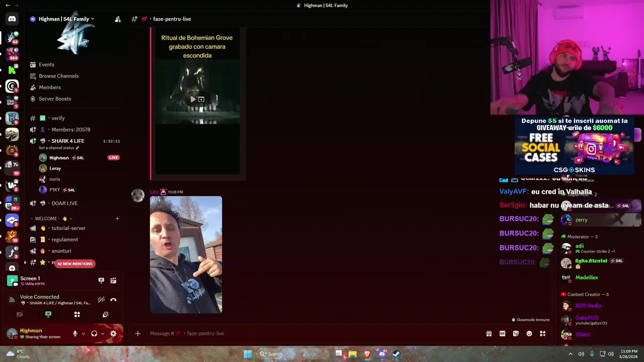Create channel in WELCOME category
This screenshot has width=644, height=362.
pyautogui.click(x=117, y=219)
